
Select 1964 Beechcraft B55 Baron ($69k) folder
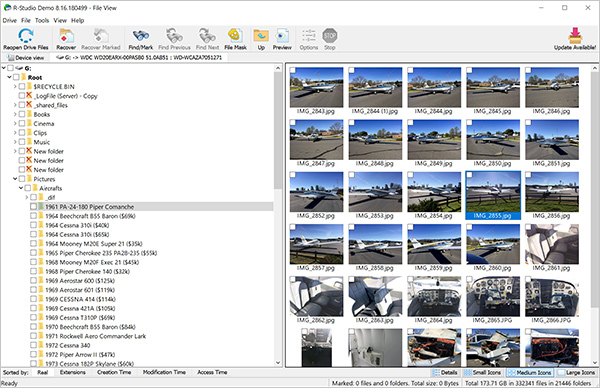(x=90, y=216)
